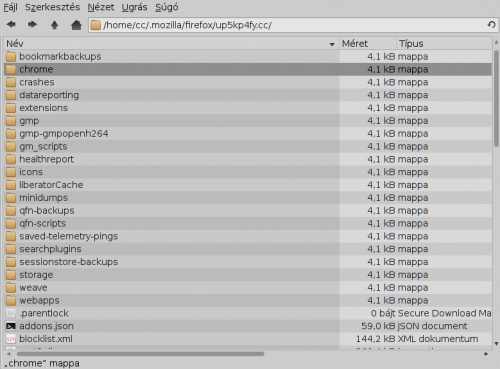The image size is (500, 369).
Task: Open the Ugrás menu
Action: pyautogui.click(x=134, y=7)
